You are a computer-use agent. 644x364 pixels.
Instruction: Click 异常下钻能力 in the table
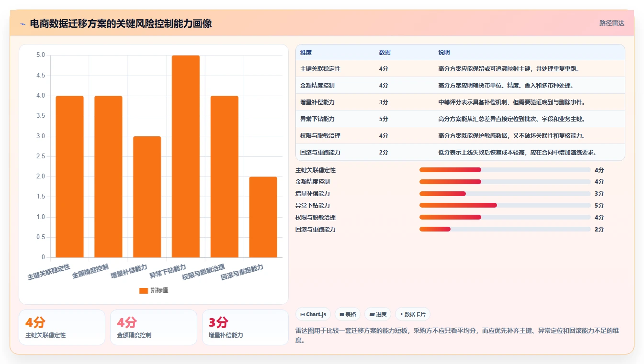tap(317, 119)
